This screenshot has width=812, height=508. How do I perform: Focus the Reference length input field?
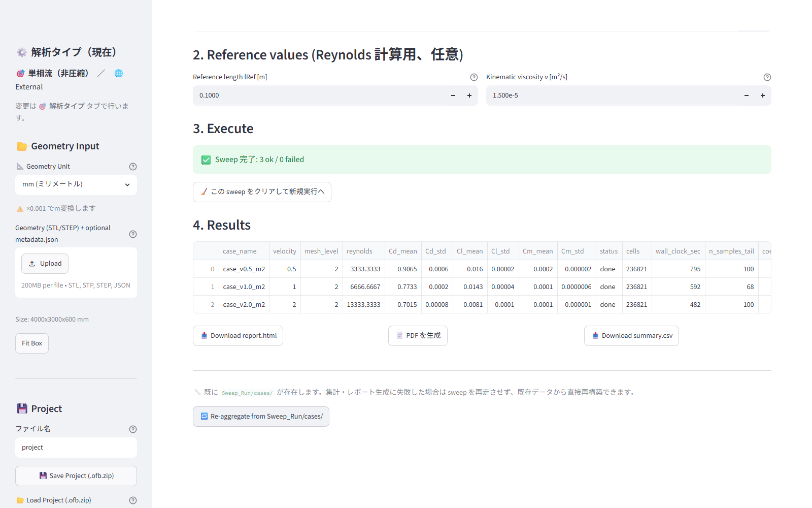click(x=319, y=96)
